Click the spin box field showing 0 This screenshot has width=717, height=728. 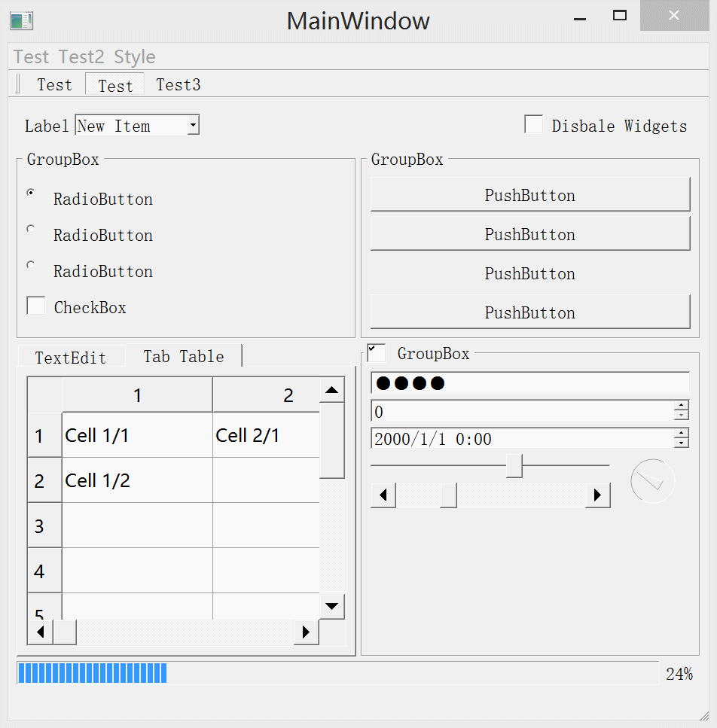tap(522, 411)
